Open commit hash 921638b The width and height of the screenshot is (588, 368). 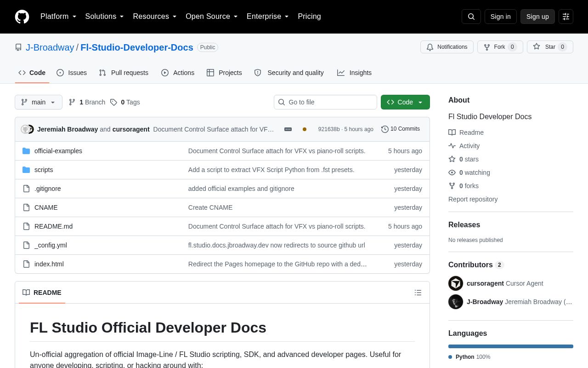[329, 129]
